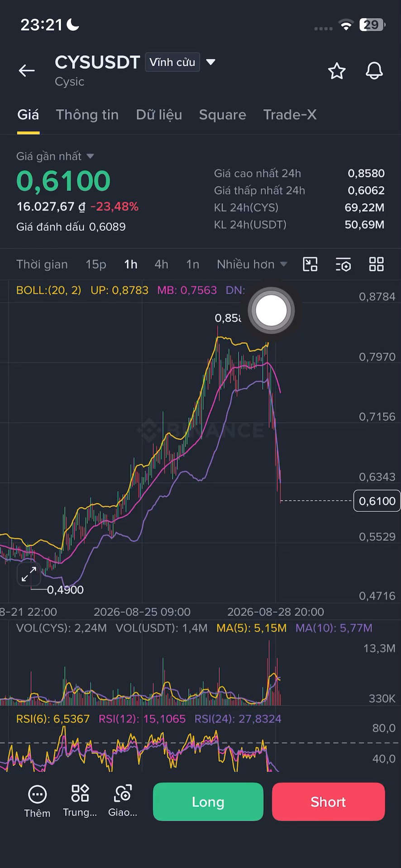Screen dimensions: 401x868
Task: Tap the 2026-08-25 09:00 time axis label
Action: [142, 612]
